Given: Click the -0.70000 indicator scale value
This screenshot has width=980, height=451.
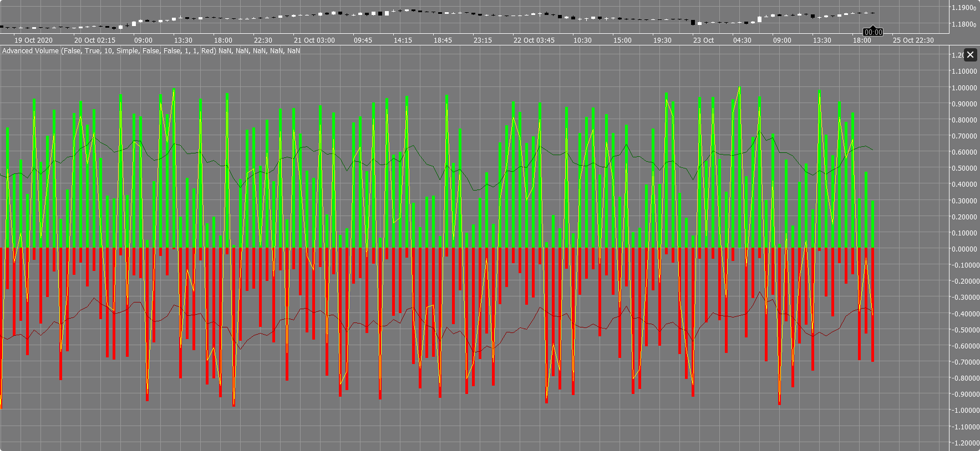Looking at the screenshot, I should [964, 362].
